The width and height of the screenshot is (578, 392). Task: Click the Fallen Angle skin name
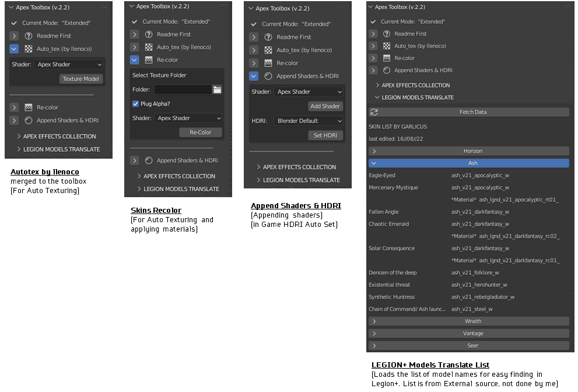click(x=384, y=212)
